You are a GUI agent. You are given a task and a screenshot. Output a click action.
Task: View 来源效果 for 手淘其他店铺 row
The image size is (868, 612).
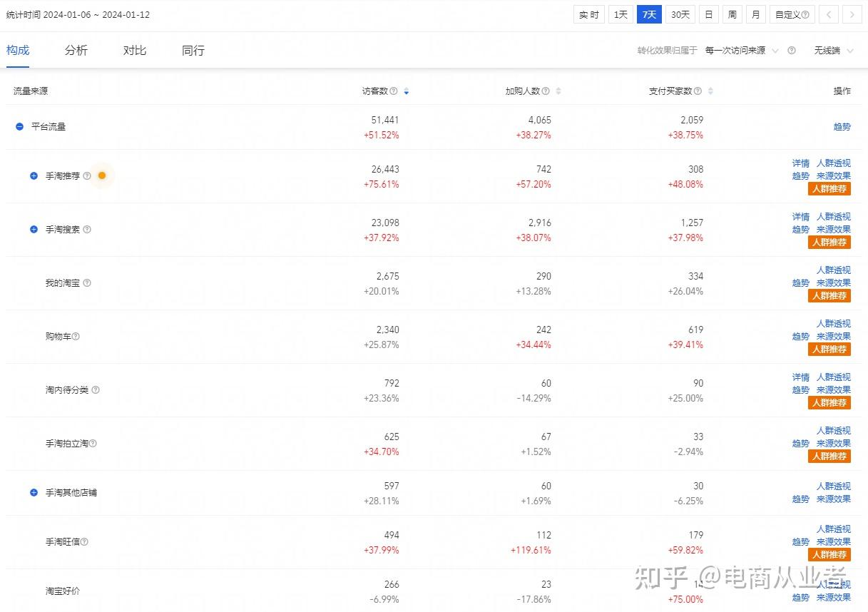click(x=834, y=499)
